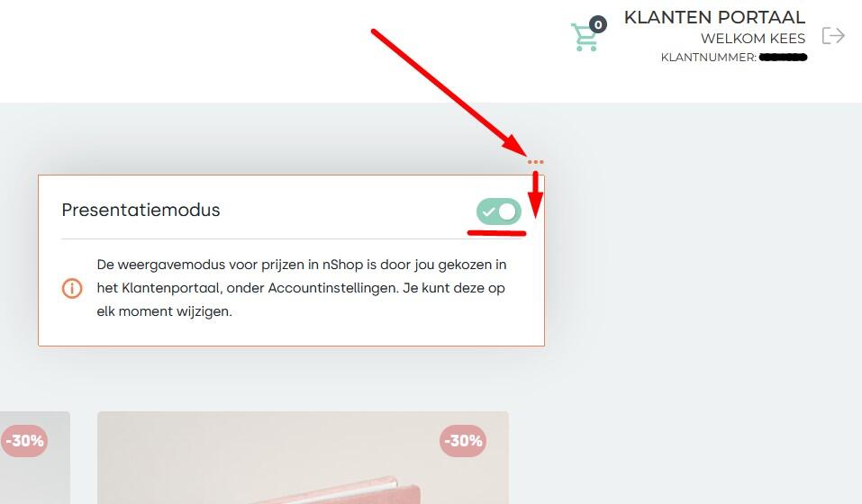The width and height of the screenshot is (862, 504).
Task: Click the orange info icon
Action: click(72, 288)
